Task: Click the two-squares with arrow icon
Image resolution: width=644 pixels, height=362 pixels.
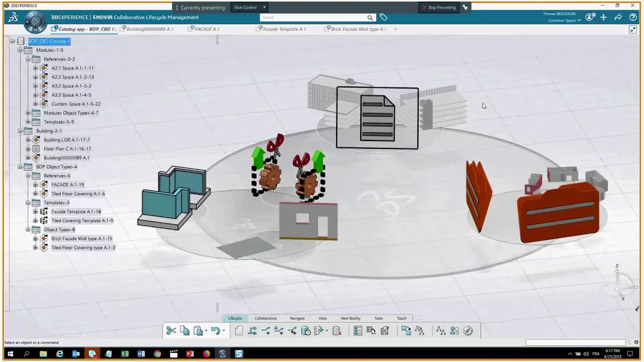Action: (406, 331)
